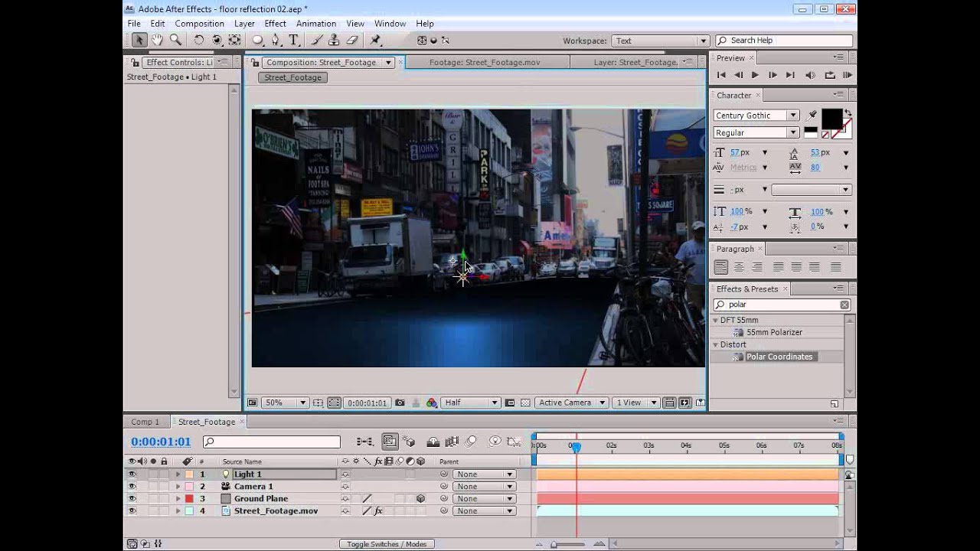Image resolution: width=980 pixels, height=551 pixels.
Task: Open the Workspace dropdown
Action: click(x=660, y=41)
